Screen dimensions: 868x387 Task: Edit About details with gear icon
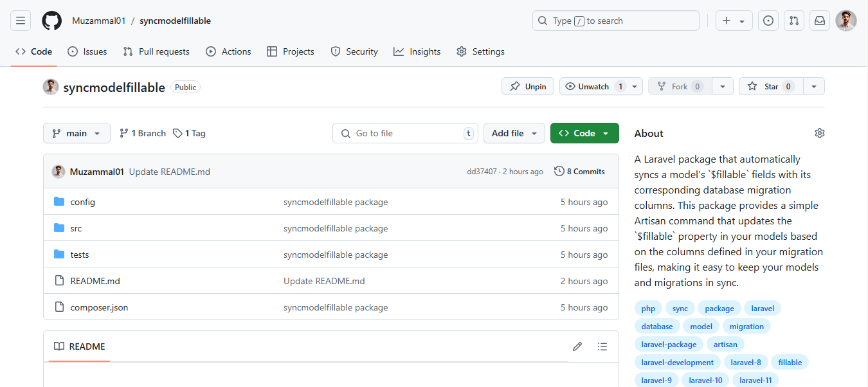[x=819, y=133]
